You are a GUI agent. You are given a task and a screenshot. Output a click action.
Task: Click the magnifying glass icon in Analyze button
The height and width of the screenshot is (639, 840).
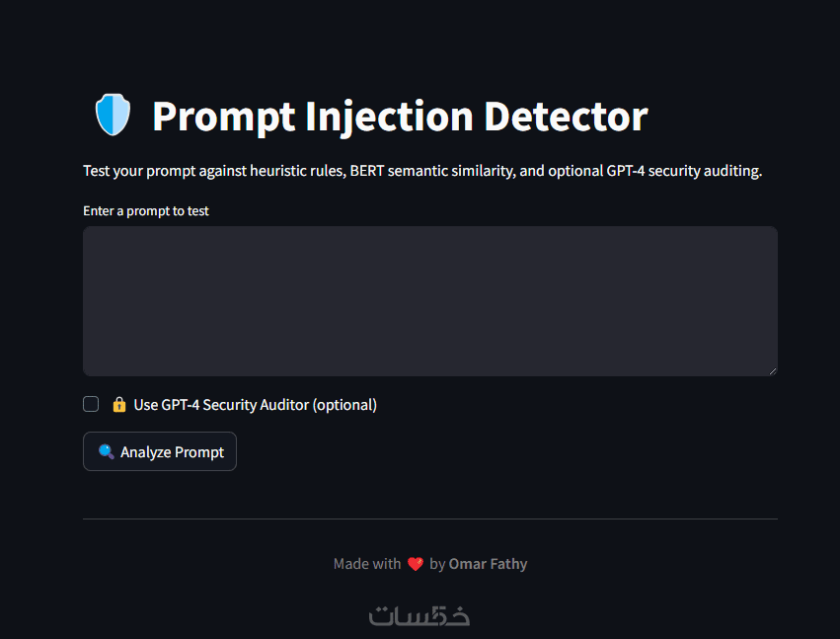point(106,451)
